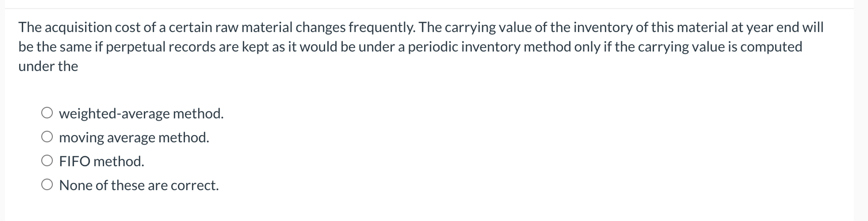This screenshot has width=868, height=221.
Task: Click the word FIFO in the options
Action: coord(75,161)
